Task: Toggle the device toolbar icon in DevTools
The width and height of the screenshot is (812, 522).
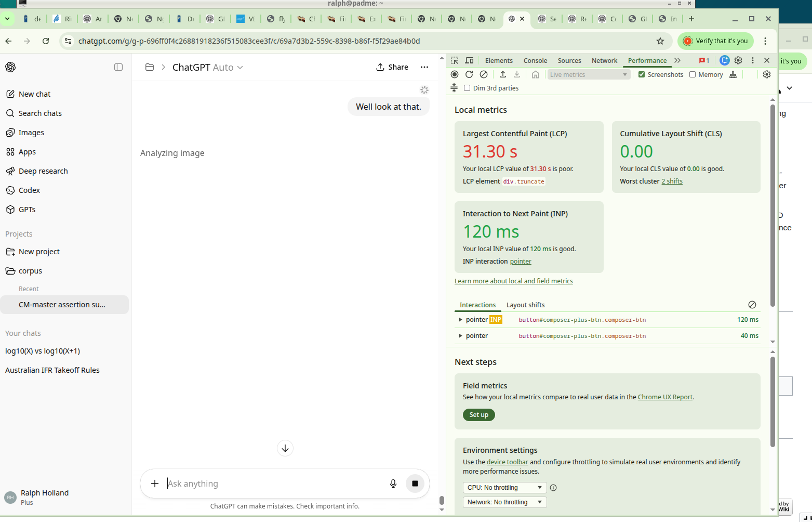Action: [469, 60]
